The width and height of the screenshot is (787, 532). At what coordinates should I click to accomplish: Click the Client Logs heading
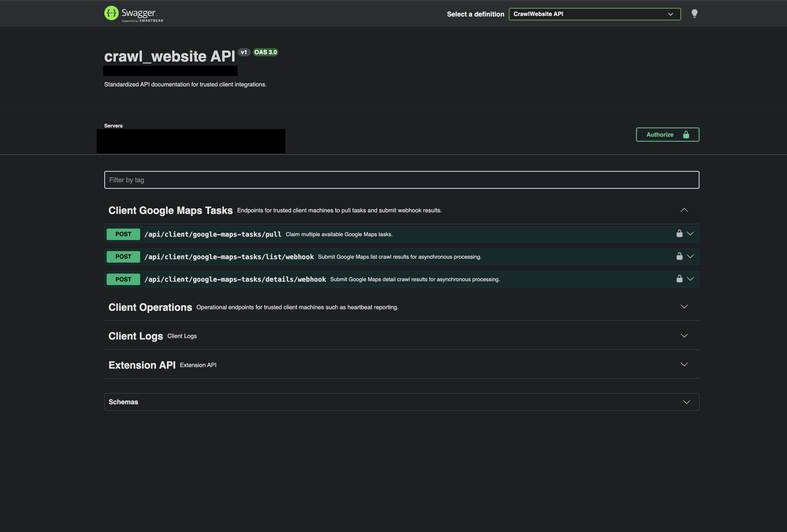pyautogui.click(x=135, y=336)
